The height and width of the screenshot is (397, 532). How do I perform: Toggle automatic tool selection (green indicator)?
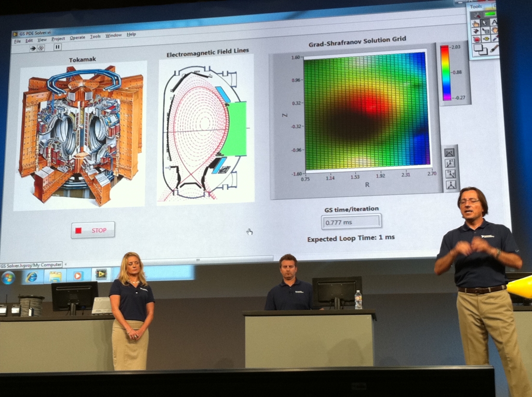(x=490, y=13)
